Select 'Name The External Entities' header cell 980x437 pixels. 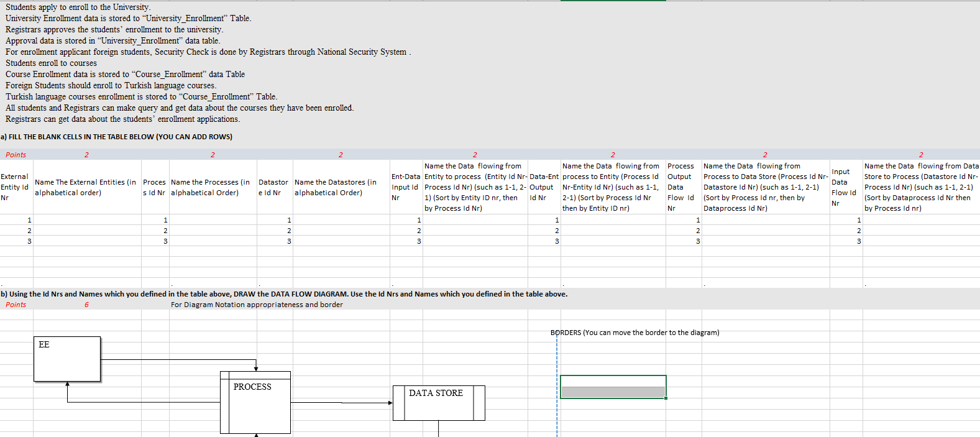[87, 187]
